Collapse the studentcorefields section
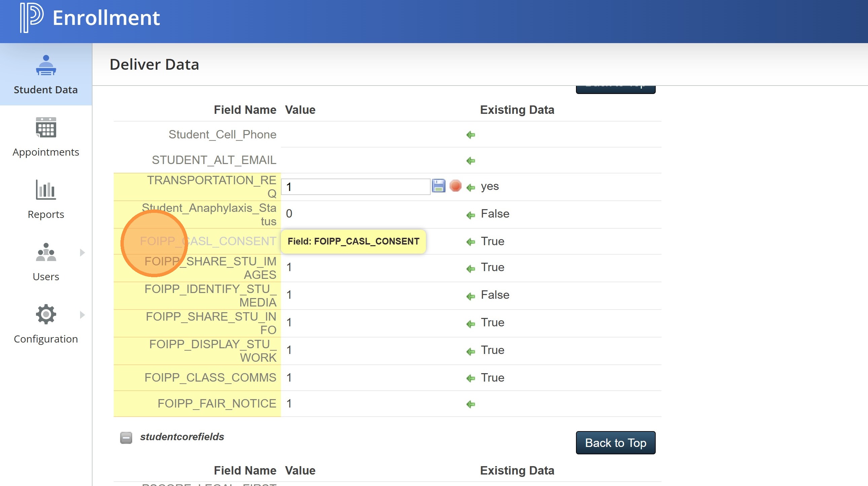The image size is (868, 486). click(126, 438)
